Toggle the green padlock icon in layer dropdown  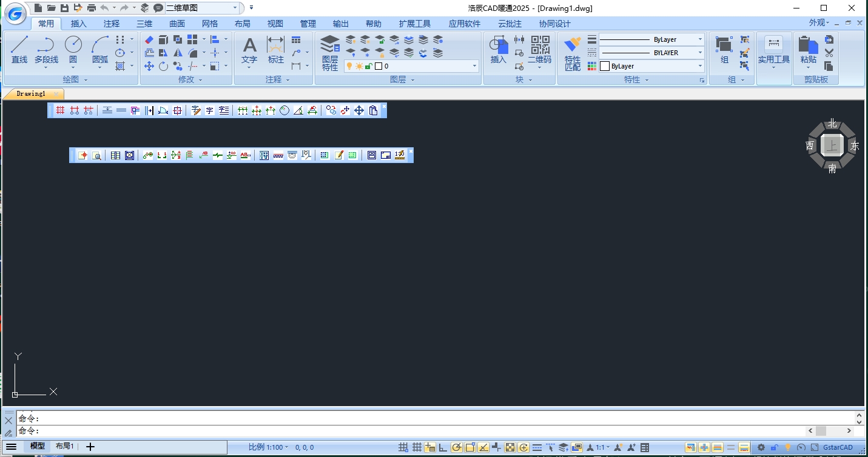(x=368, y=66)
